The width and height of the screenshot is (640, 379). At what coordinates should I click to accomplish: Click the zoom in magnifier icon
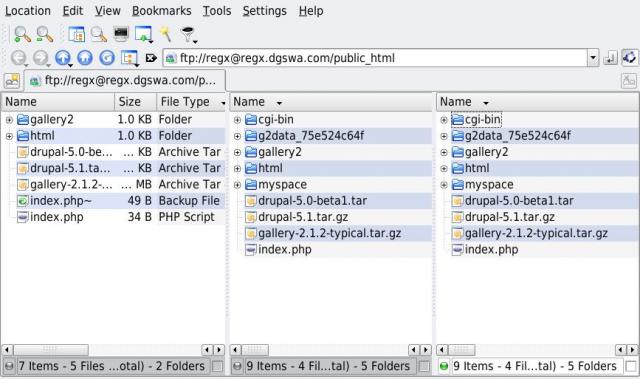22,35
